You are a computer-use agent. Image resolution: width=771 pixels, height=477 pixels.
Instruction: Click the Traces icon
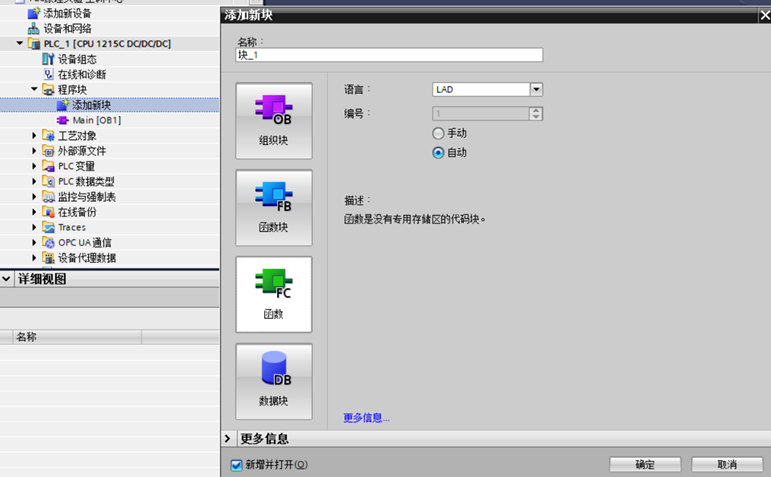coord(48,227)
